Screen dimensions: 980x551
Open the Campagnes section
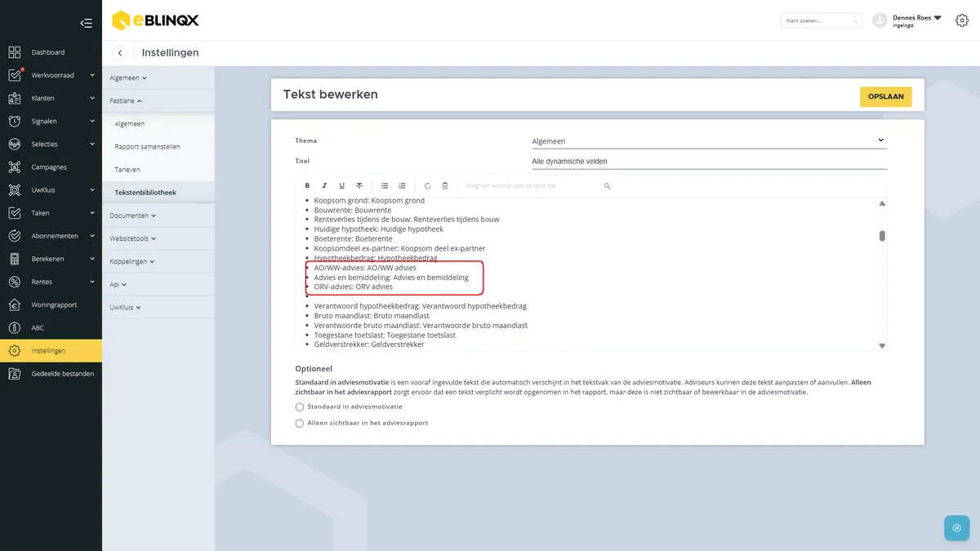(x=51, y=167)
